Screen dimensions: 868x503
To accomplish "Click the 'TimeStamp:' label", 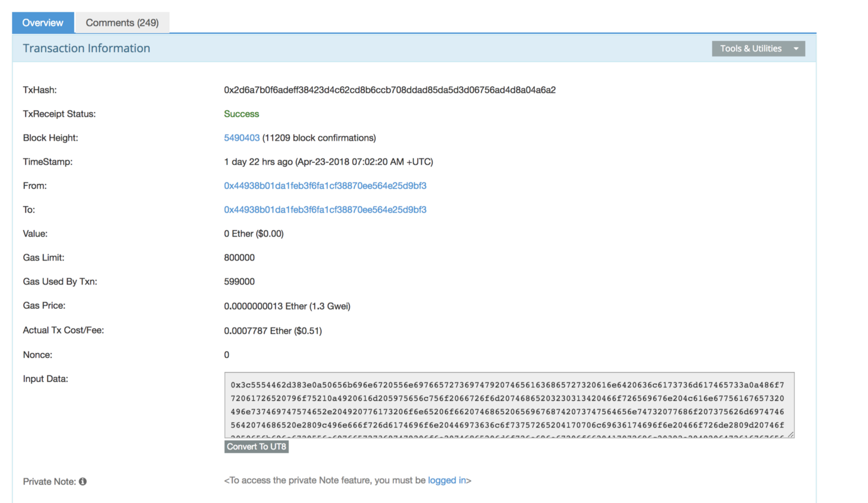I will click(48, 162).
